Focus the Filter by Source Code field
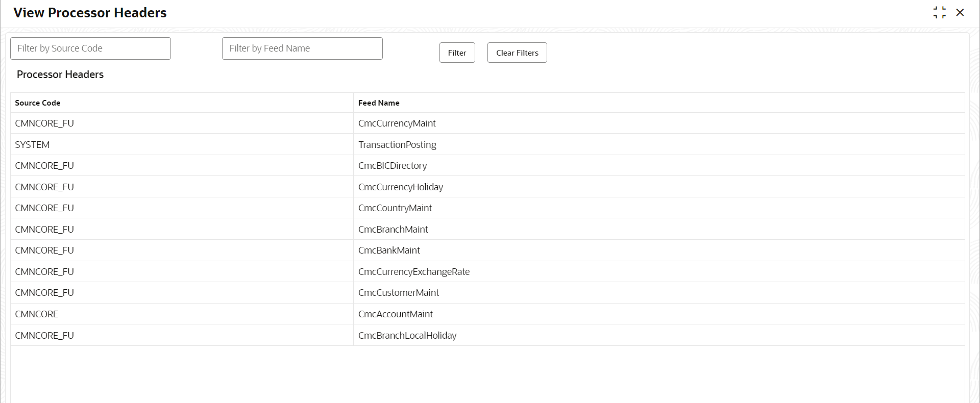Viewport: 980px width, 403px height. (x=90, y=48)
